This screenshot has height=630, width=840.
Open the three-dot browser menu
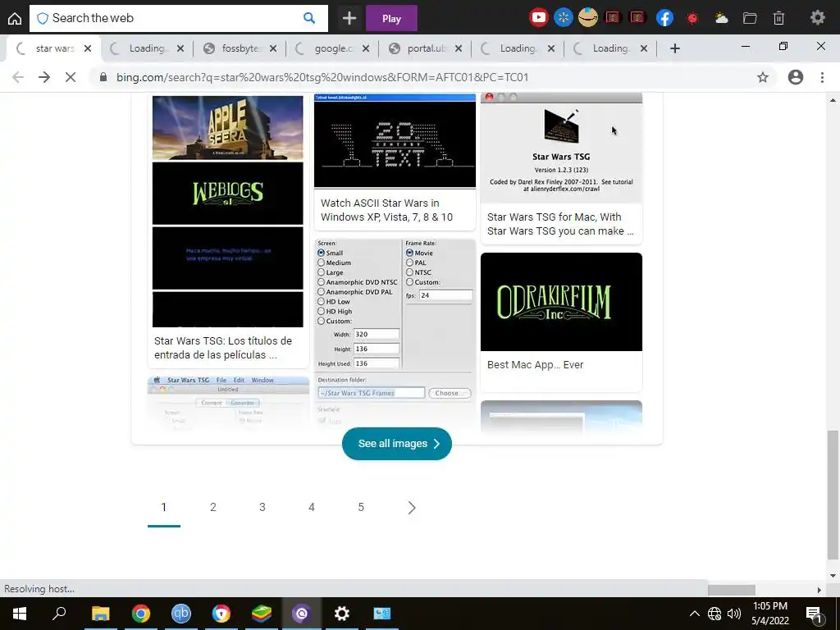click(822, 77)
